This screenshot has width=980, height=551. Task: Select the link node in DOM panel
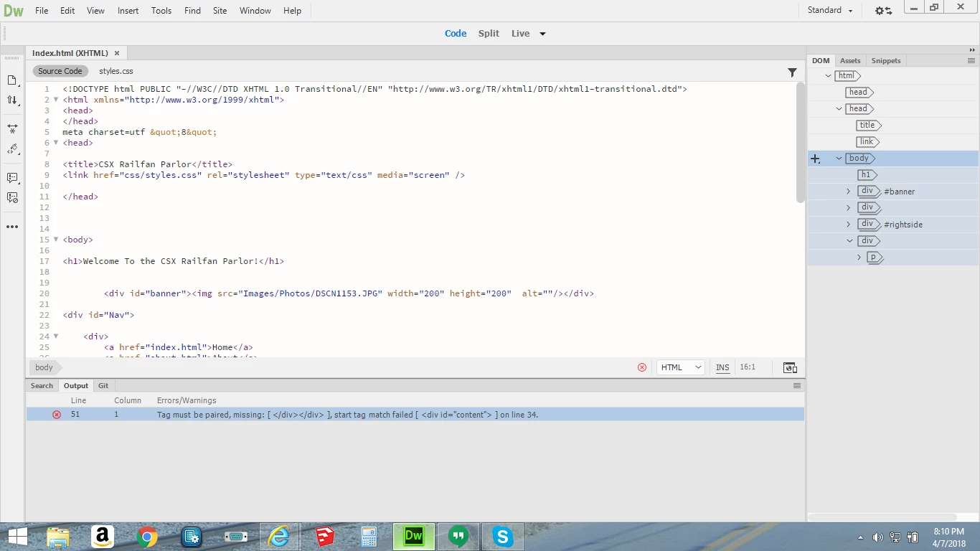coord(867,142)
